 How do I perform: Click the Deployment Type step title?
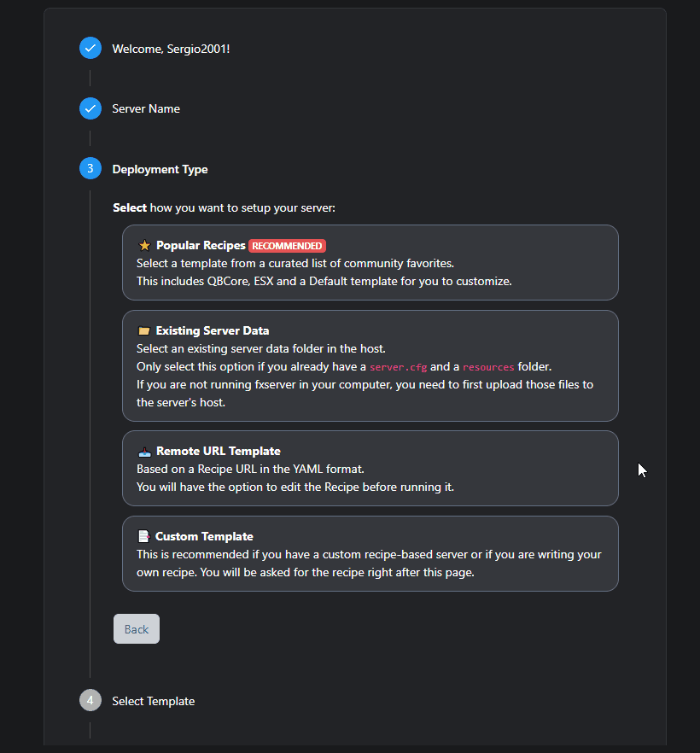coord(160,170)
